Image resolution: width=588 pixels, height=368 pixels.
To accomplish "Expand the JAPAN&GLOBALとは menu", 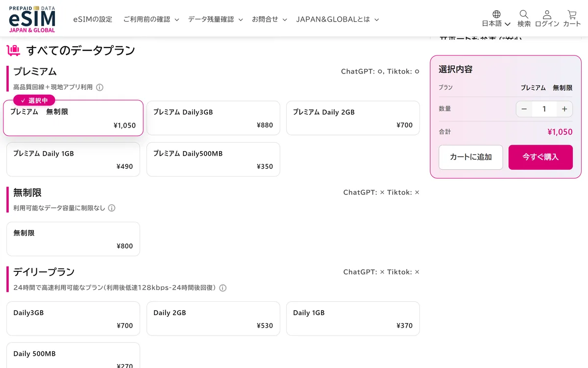I will pos(338,20).
